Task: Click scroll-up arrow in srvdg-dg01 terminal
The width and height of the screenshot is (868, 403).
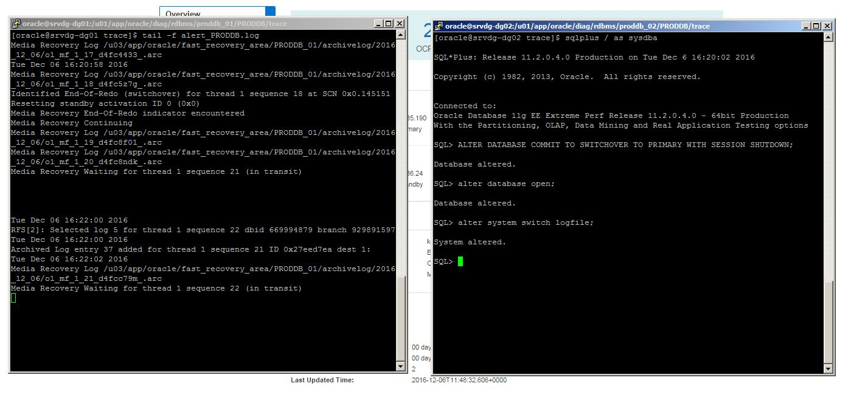Action: [400, 35]
